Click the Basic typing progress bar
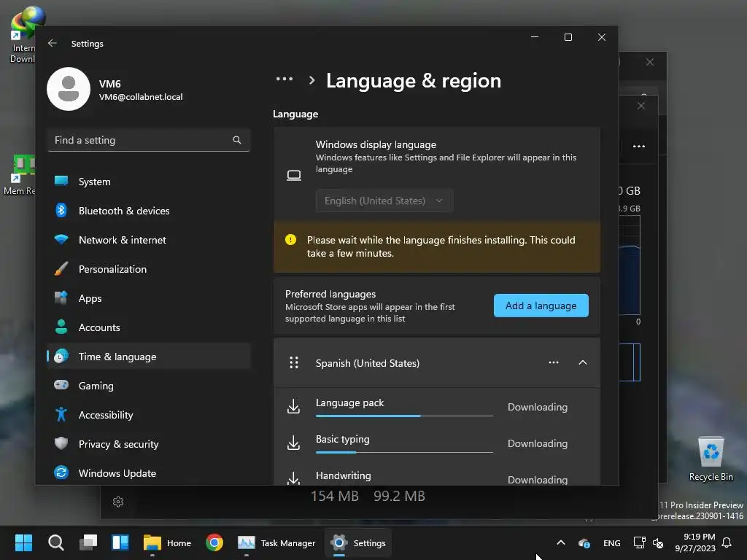The width and height of the screenshot is (747, 560). tap(404, 452)
